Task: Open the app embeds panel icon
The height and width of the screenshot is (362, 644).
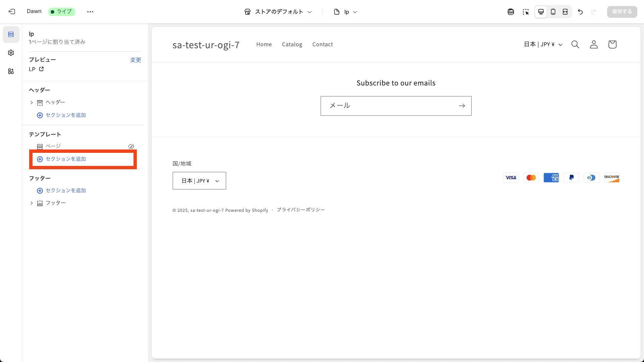Action: coord(11,71)
